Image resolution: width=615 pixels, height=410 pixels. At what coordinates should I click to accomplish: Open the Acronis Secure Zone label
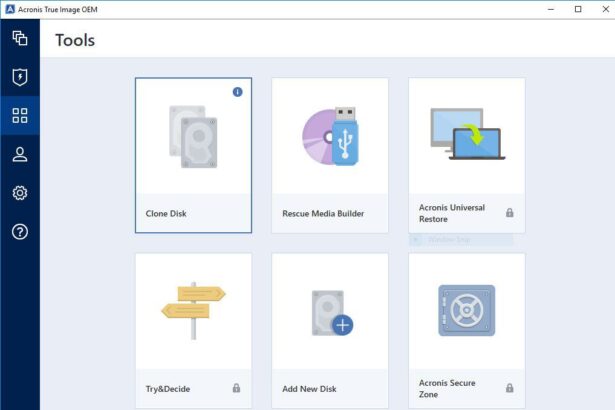coord(447,388)
